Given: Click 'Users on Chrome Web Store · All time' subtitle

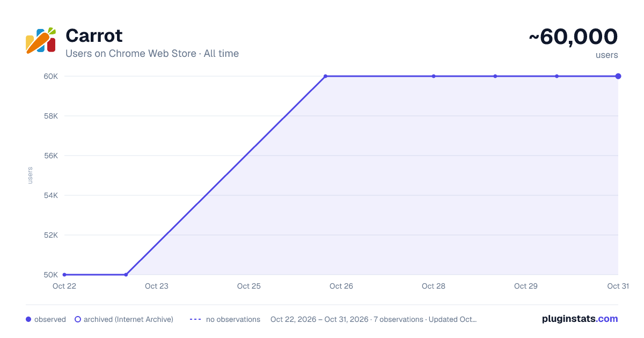Looking at the screenshot, I should click(x=152, y=54).
